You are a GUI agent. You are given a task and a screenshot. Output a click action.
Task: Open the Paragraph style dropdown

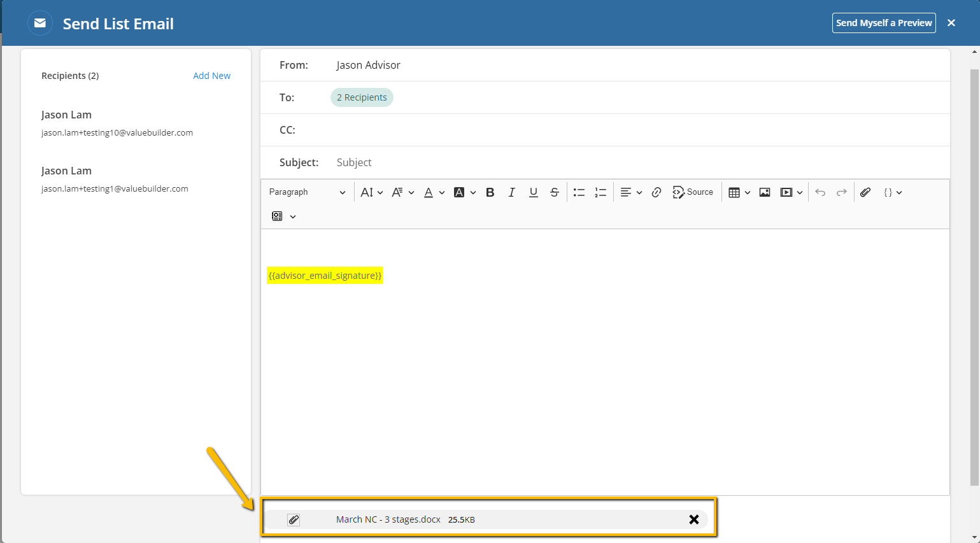307,192
